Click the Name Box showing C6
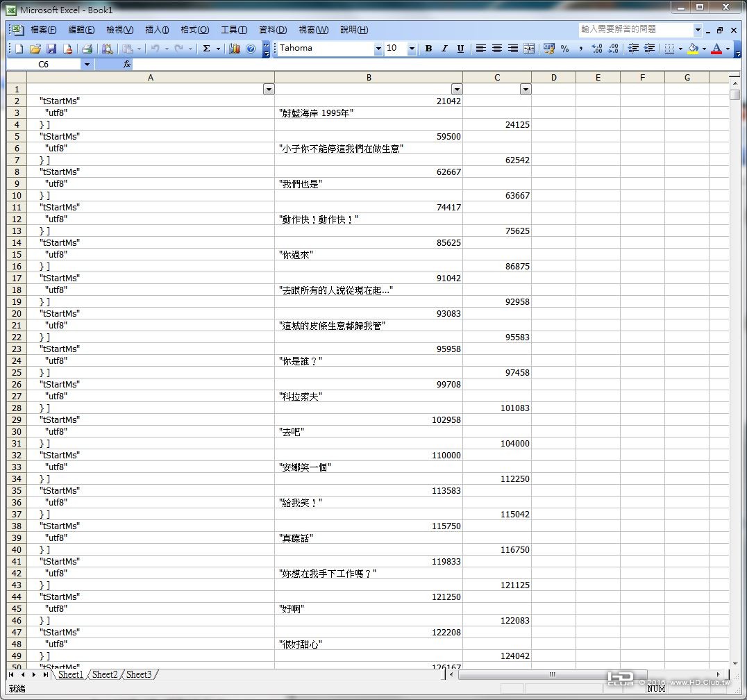The height and width of the screenshot is (700, 747). tap(44, 65)
